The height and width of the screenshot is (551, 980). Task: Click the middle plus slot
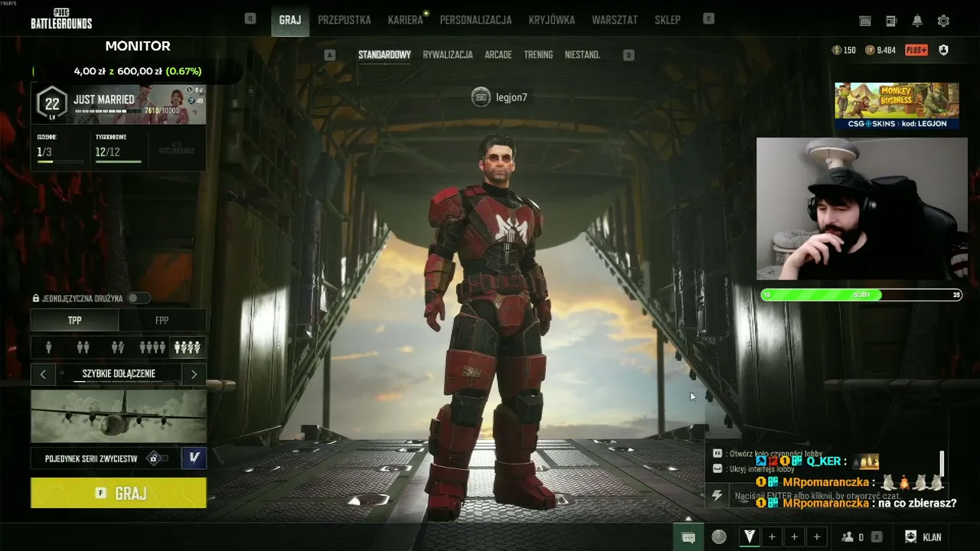(x=794, y=536)
